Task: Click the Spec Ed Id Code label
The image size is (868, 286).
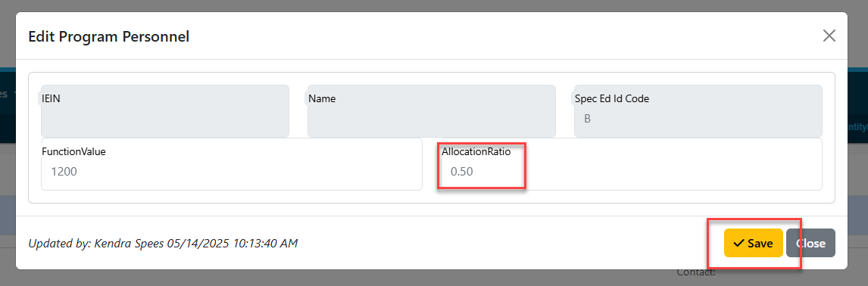Action: coord(612,99)
